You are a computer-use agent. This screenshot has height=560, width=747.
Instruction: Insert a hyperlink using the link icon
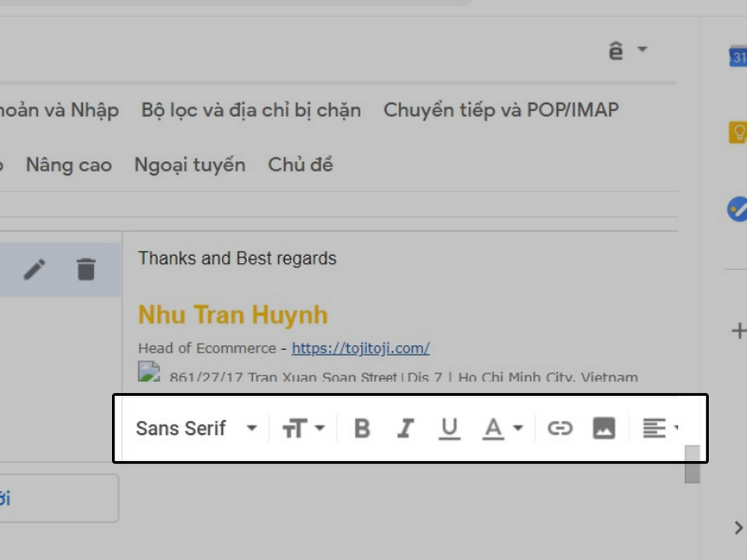(559, 429)
